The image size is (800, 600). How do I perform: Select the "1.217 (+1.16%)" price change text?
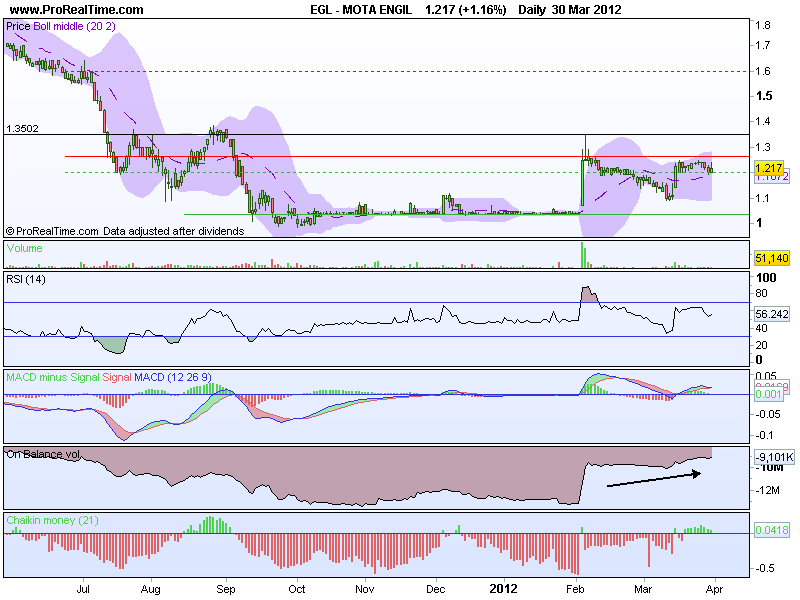coord(466,10)
